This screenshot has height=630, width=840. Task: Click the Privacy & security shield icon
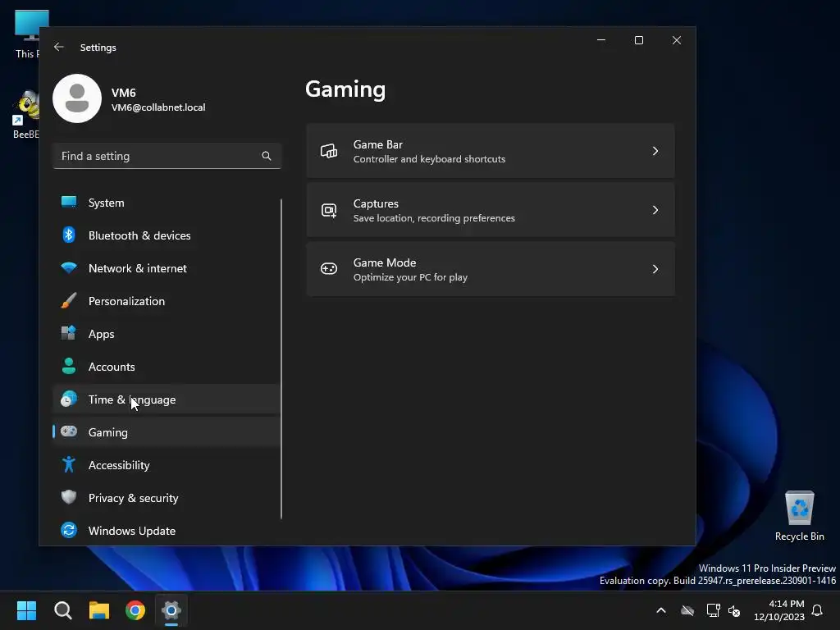point(69,497)
